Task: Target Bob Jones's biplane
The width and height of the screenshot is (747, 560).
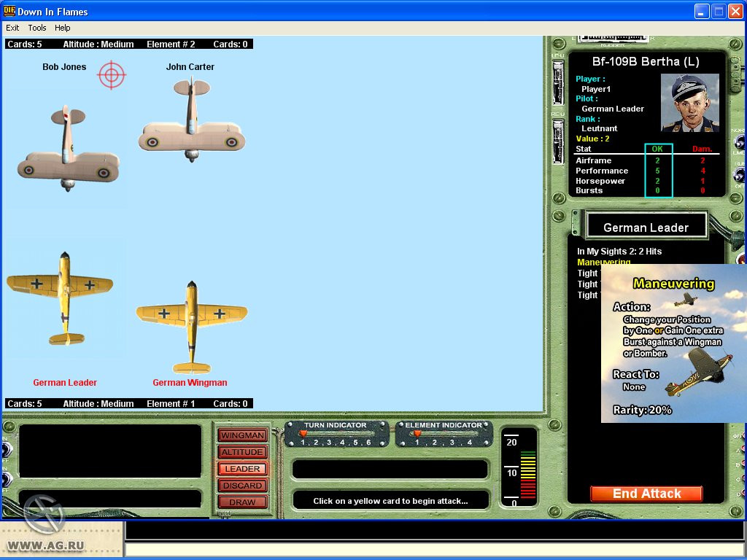Action: [x=68, y=148]
